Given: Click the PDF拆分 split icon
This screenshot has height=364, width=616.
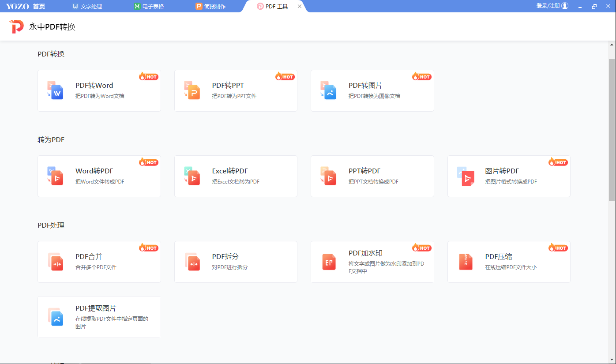Looking at the screenshot, I should (x=192, y=262).
